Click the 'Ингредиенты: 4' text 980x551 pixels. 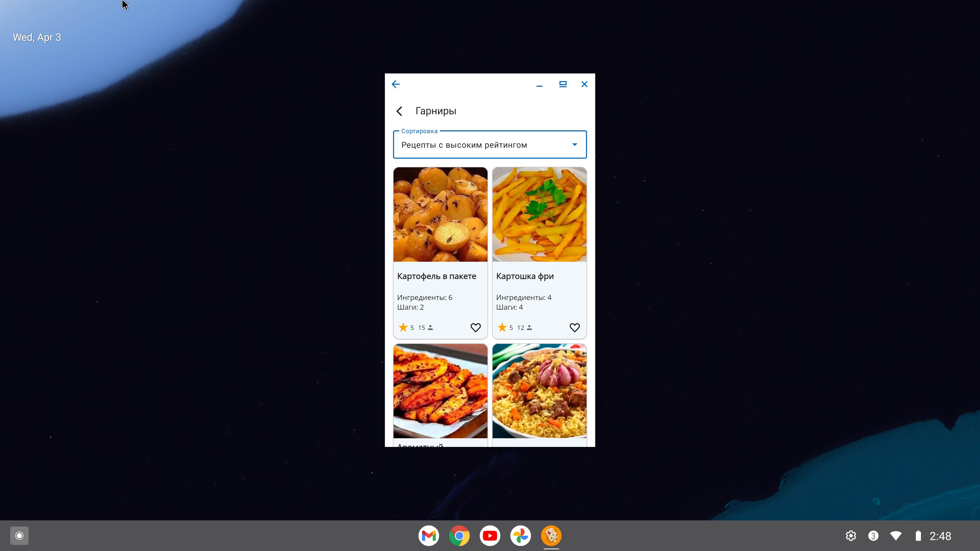[523, 297]
